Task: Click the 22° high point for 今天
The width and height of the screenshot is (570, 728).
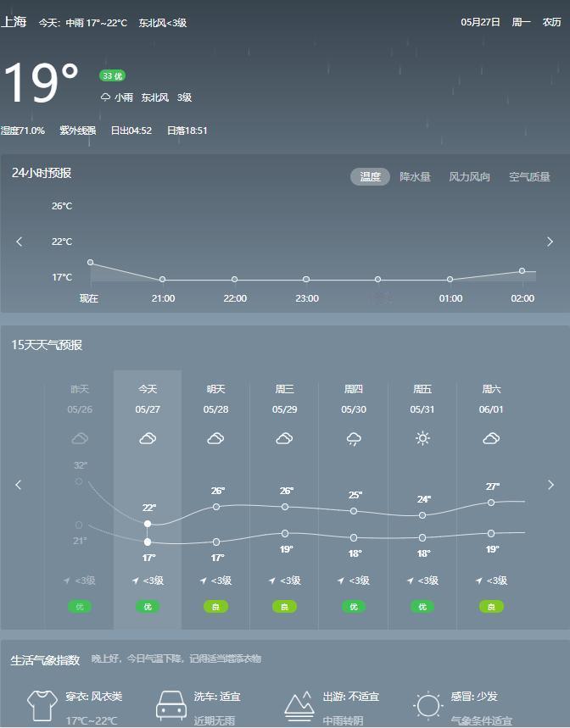Action: (148, 524)
